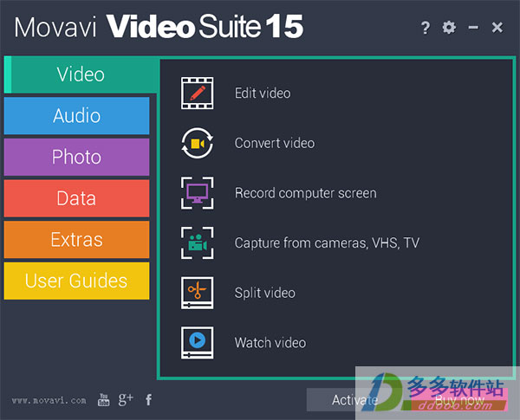
Task: Select Capture from cameras, VHS, TV label
Action: point(327,243)
